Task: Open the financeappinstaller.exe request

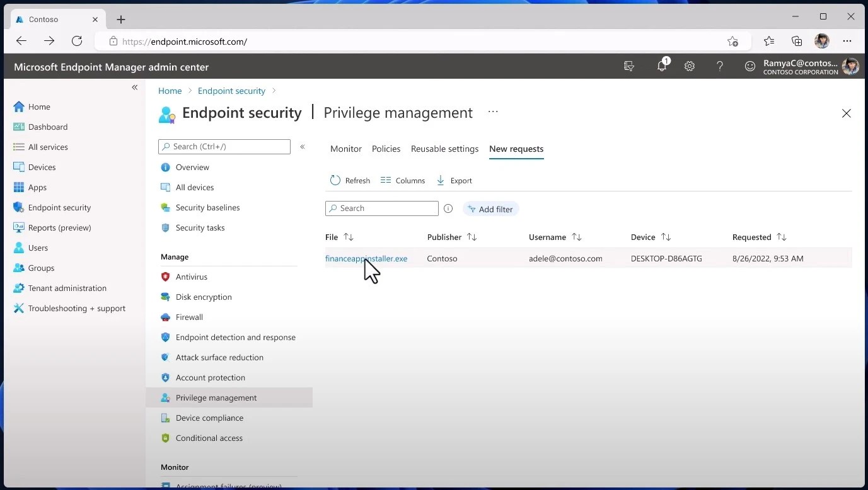Action: click(366, 258)
